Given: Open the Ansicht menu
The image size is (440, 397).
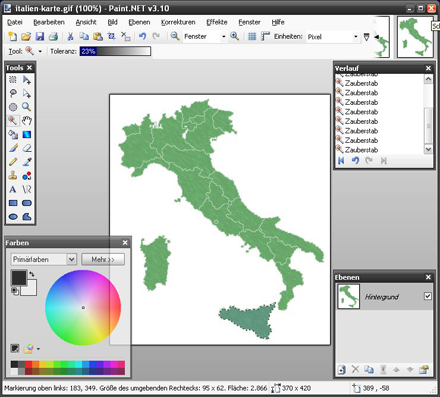Looking at the screenshot, I should tap(86, 22).
